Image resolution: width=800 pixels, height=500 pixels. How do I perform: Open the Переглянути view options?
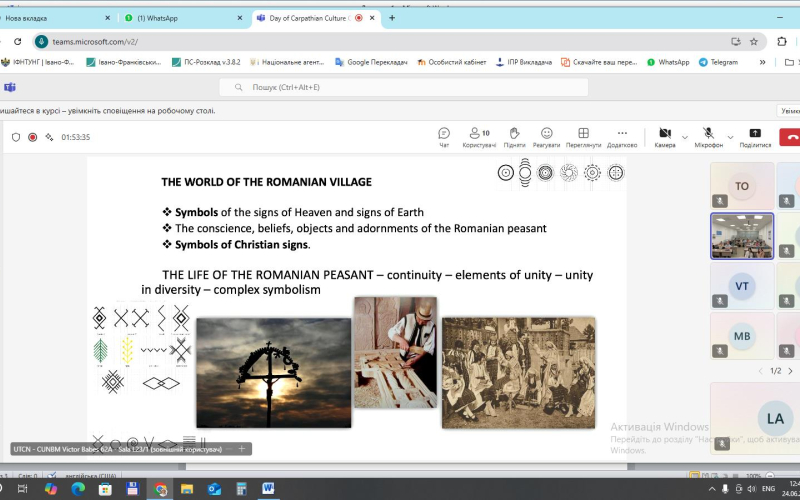coord(584,138)
